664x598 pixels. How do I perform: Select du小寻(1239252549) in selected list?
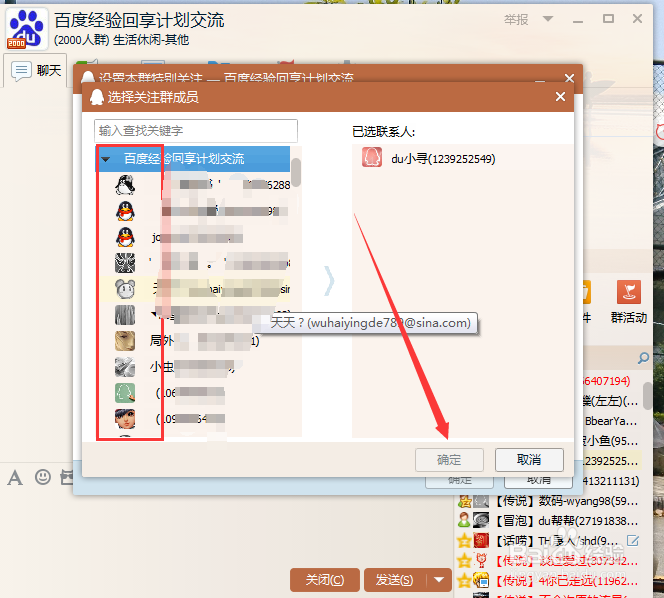click(x=462, y=158)
